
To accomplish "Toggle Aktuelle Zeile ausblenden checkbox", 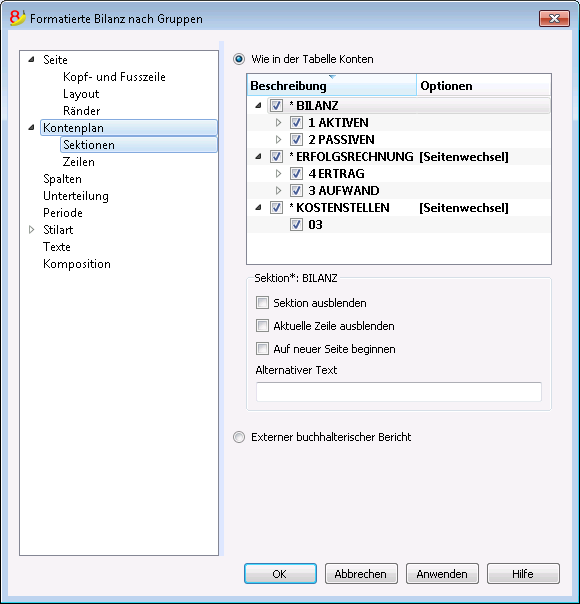I will (x=262, y=326).
